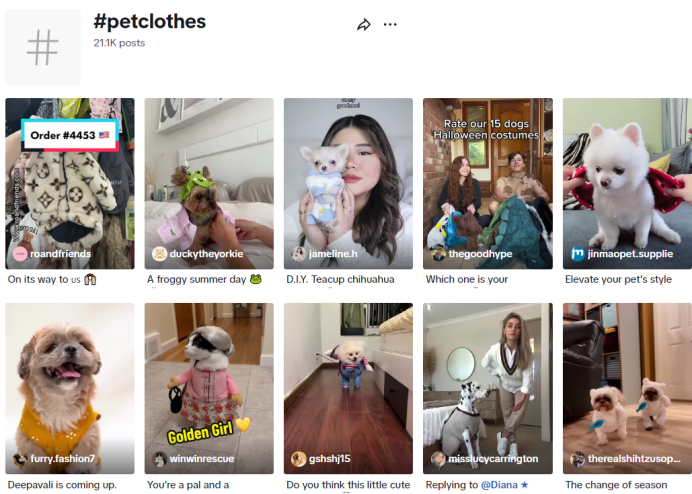The width and height of the screenshot is (692, 494).
Task: Click the share arrow icon
Action: [364, 24]
